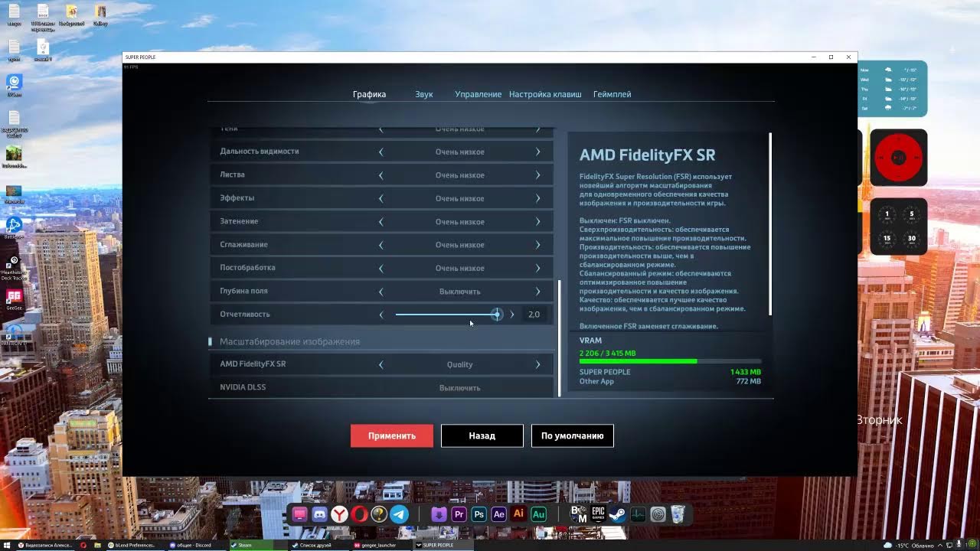Select the 30-minute timer widget

pyautogui.click(x=911, y=239)
